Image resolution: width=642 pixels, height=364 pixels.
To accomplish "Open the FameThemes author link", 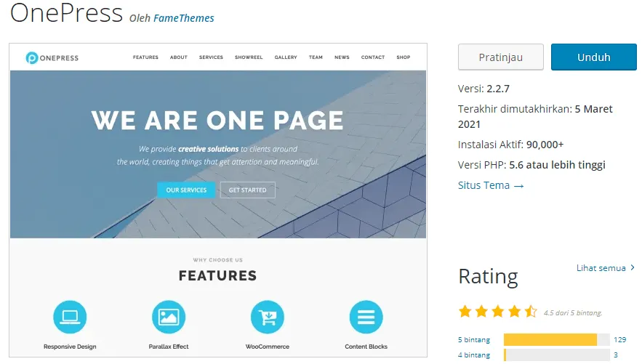I will (x=183, y=18).
